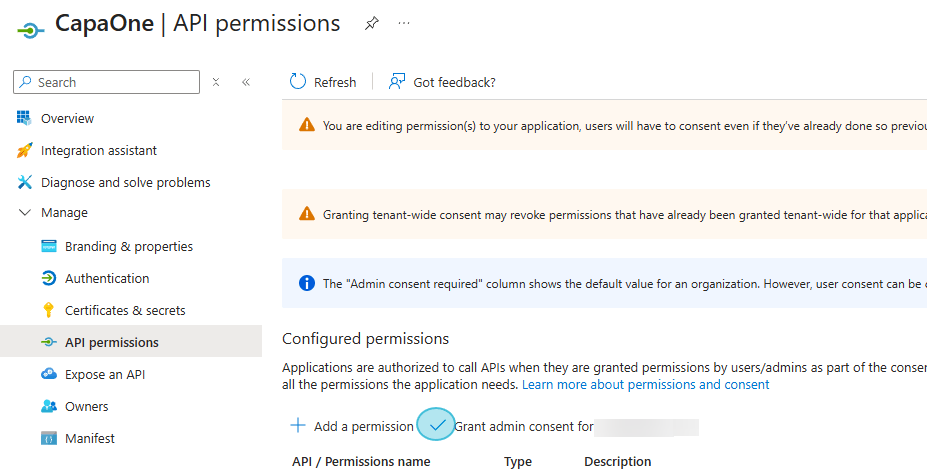Click the Refresh button label
The height and width of the screenshot is (474, 927).
tap(335, 82)
